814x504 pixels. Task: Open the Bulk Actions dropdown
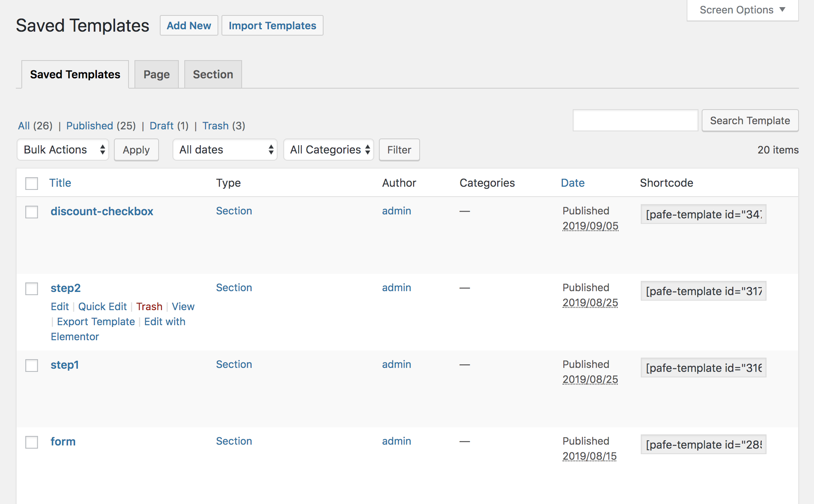click(63, 150)
